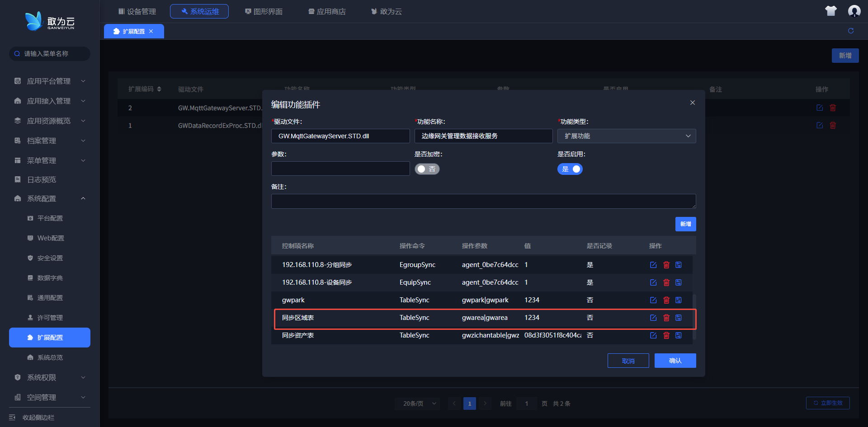Viewport: 868px width, 427px height.
Task: Click into the 参数 input field
Action: [340, 169]
